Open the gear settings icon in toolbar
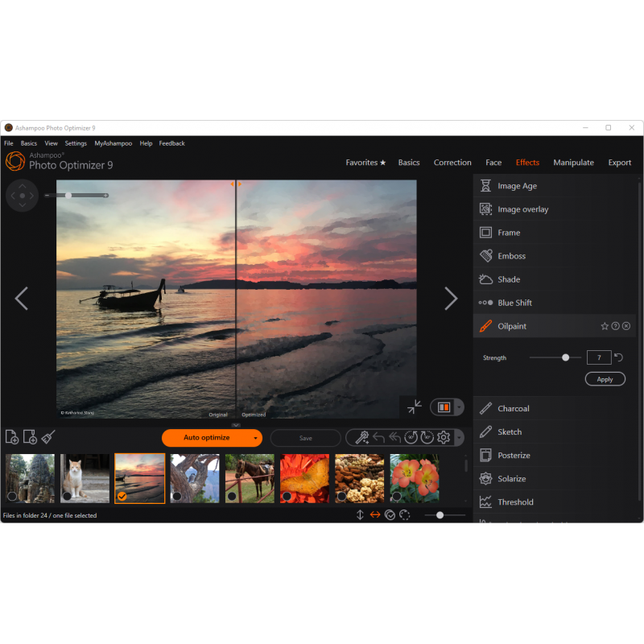 pyautogui.click(x=443, y=438)
